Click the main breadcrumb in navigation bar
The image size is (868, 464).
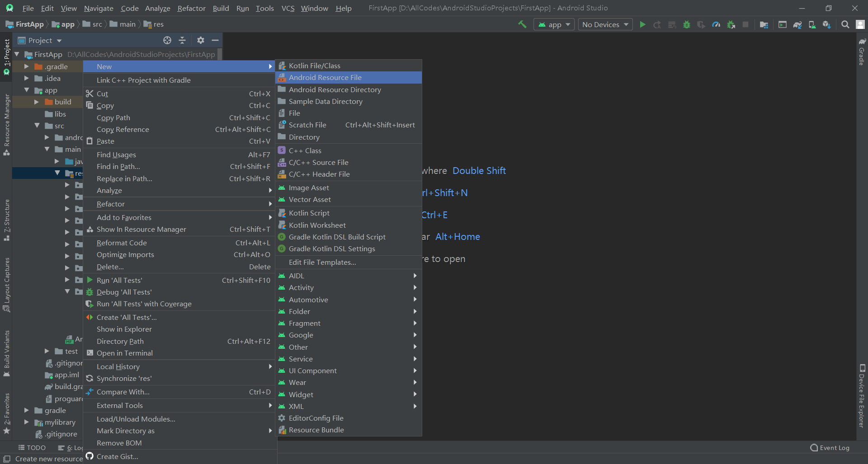click(x=123, y=24)
